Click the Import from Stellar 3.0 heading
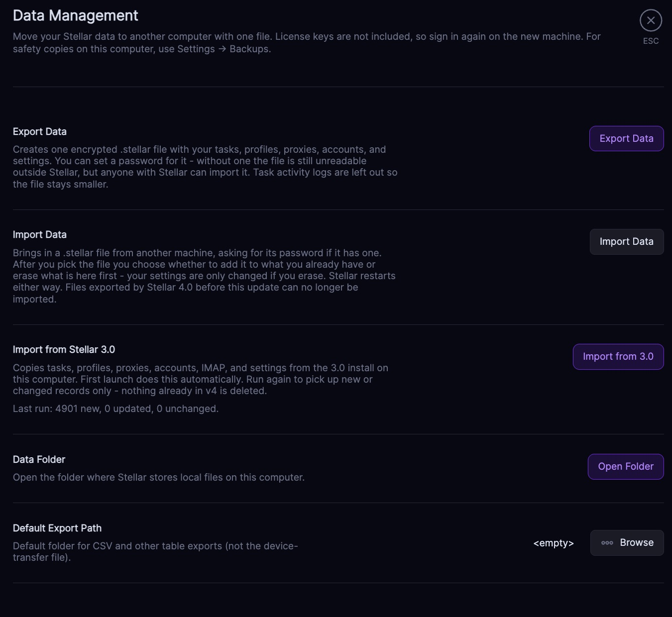The image size is (672, 617). pos(64,350)
